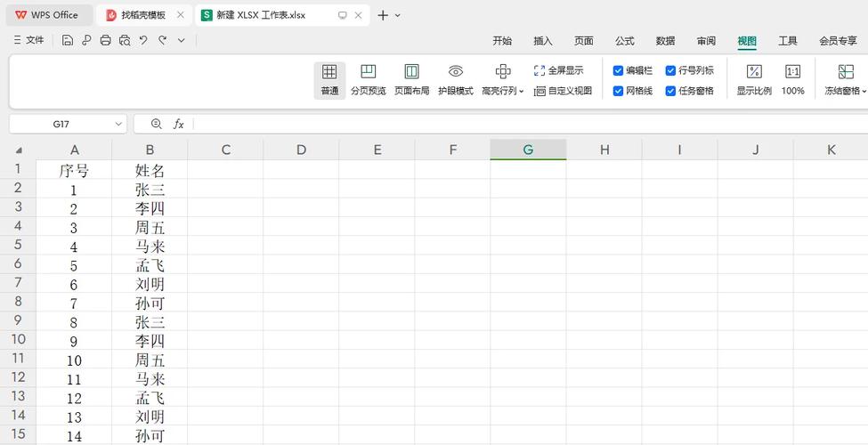Click the select-all corner triangle
The width and height of the screenshot is (868, 445).
click(19, 150)
